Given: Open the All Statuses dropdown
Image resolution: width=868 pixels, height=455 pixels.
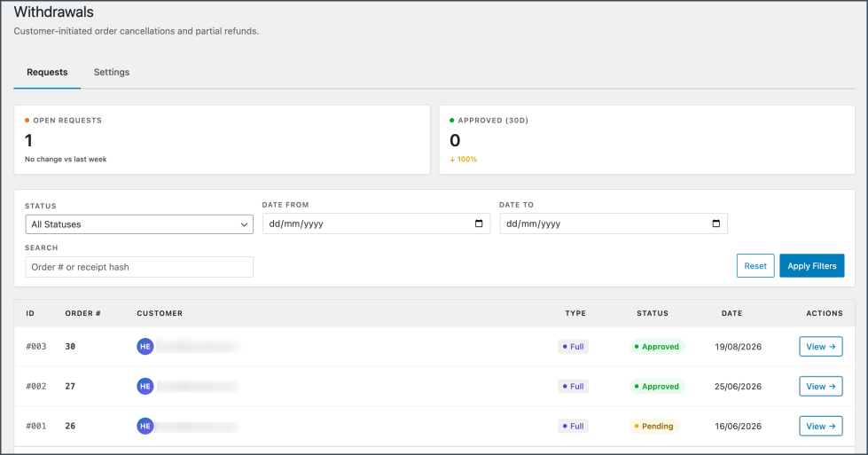Looking at the screenshot, I should coord(139,224).
